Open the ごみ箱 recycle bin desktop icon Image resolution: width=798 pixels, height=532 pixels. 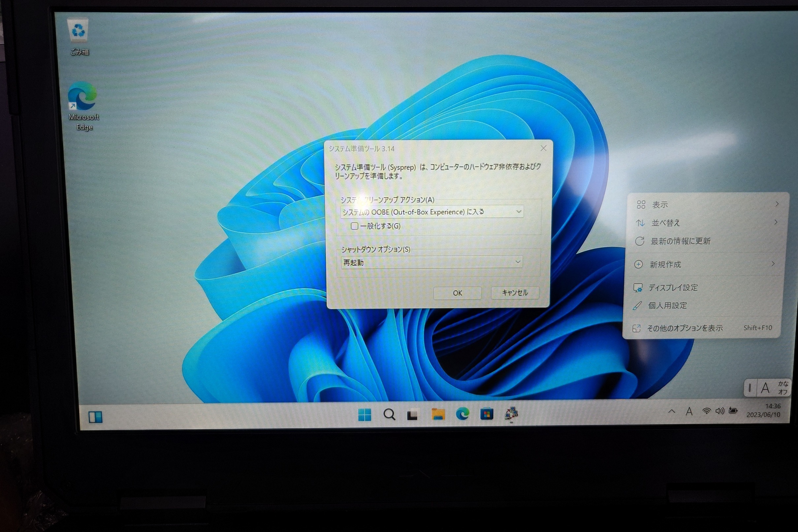(79, 37)
